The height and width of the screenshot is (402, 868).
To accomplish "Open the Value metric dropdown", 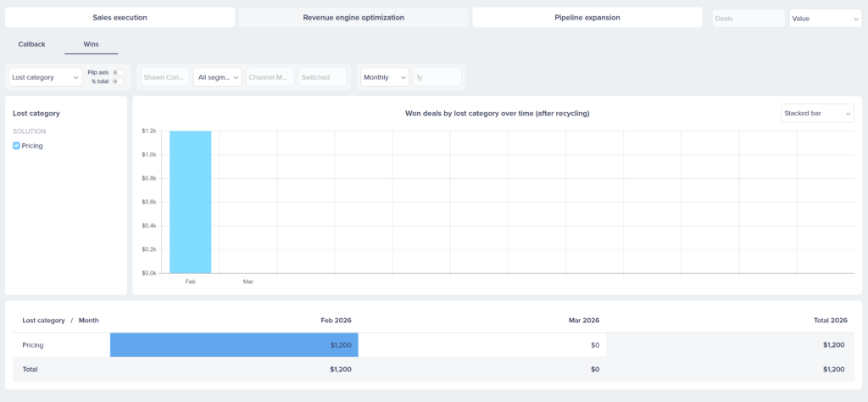I will [x=825, y=18].
